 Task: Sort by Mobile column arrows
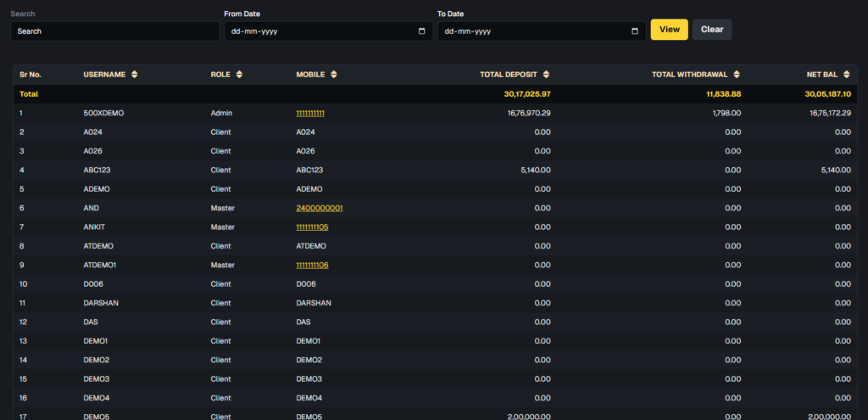click(x=333, y=75)
